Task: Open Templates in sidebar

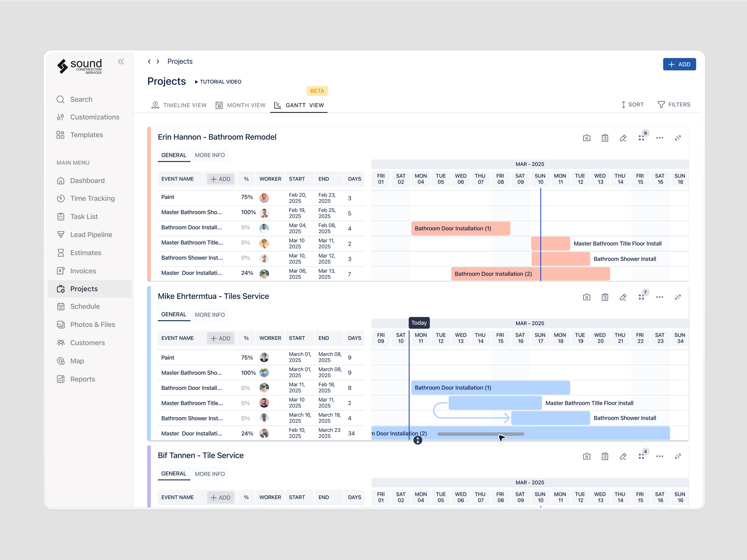Action: 80,135
